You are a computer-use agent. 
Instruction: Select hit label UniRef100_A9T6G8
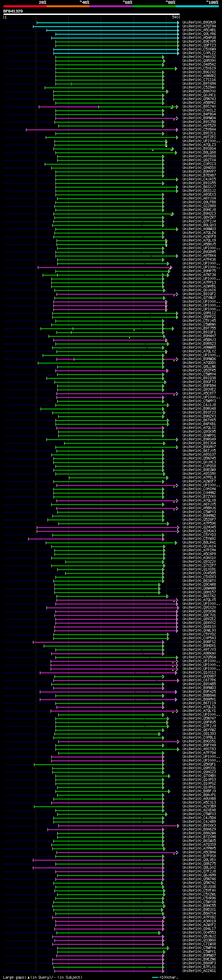click(199, 156)
